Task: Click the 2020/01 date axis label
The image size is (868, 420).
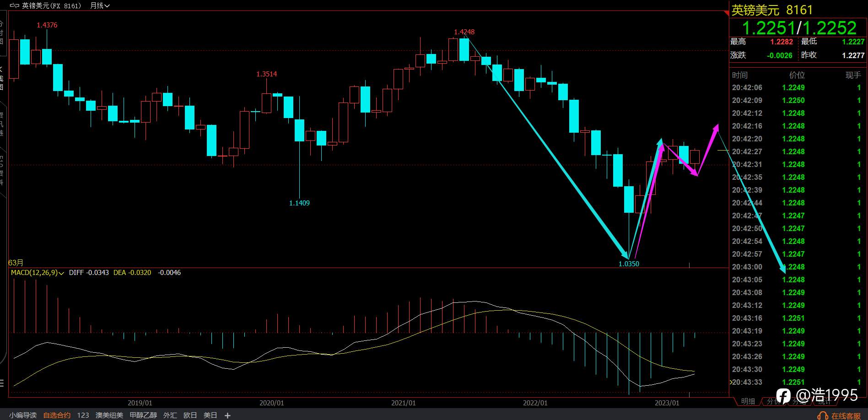Action: pos(272,403)
